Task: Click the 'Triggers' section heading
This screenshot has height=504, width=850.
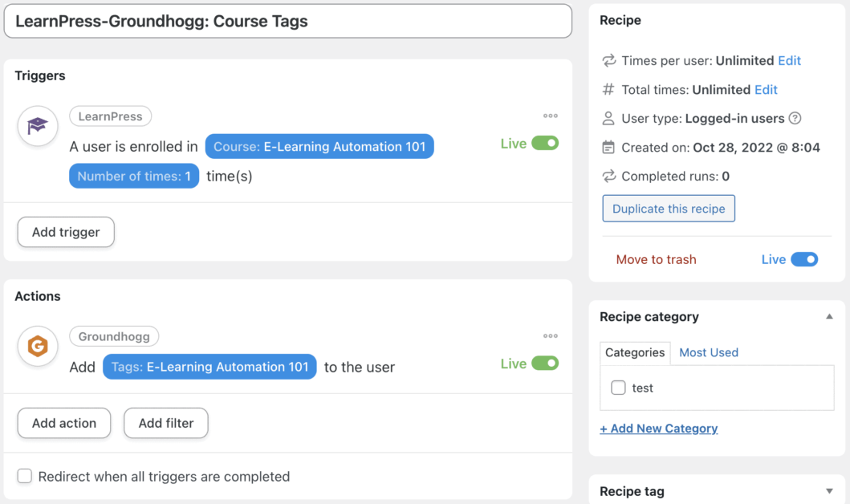Action: coord(40,75)
